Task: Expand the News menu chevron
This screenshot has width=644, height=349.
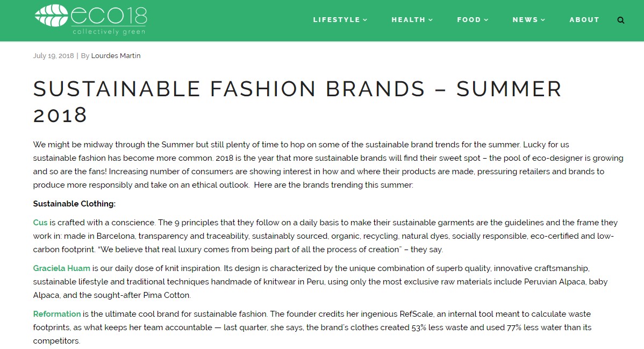Action: pyautogui.click(x=543, y=20)
